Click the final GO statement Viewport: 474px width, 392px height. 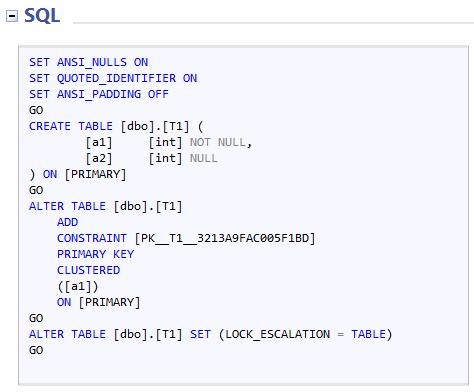[36, 350]
